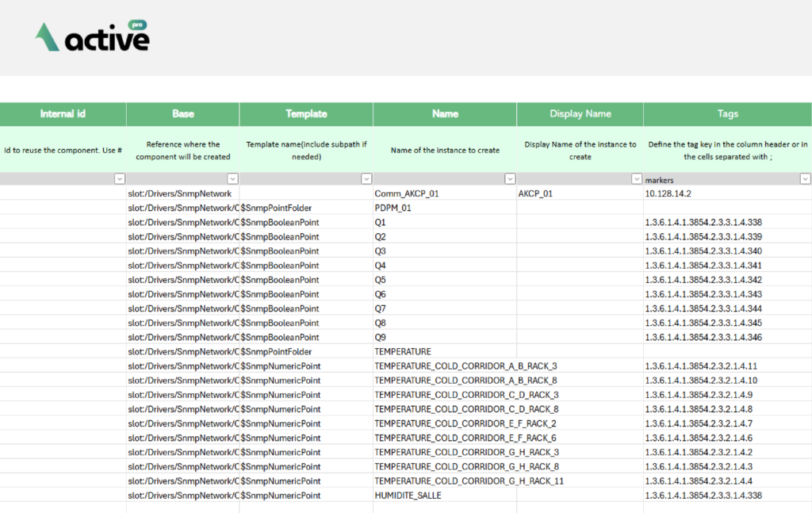
Task: Select the PDPM_01 name cell
Action: (x=393, y=208)
